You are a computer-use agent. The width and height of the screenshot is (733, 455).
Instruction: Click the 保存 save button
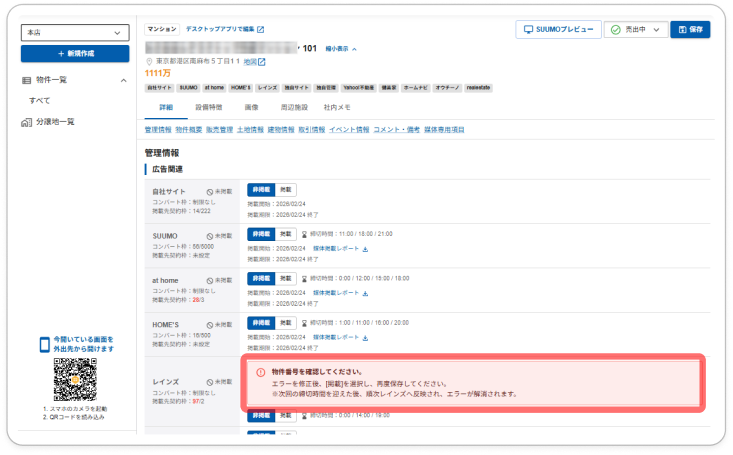[x=690, y=29]
